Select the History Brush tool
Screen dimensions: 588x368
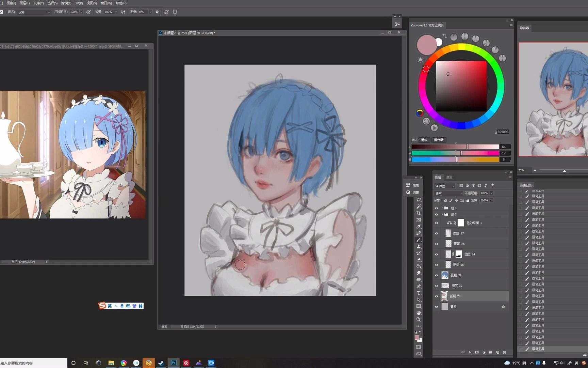click(419, 253)
